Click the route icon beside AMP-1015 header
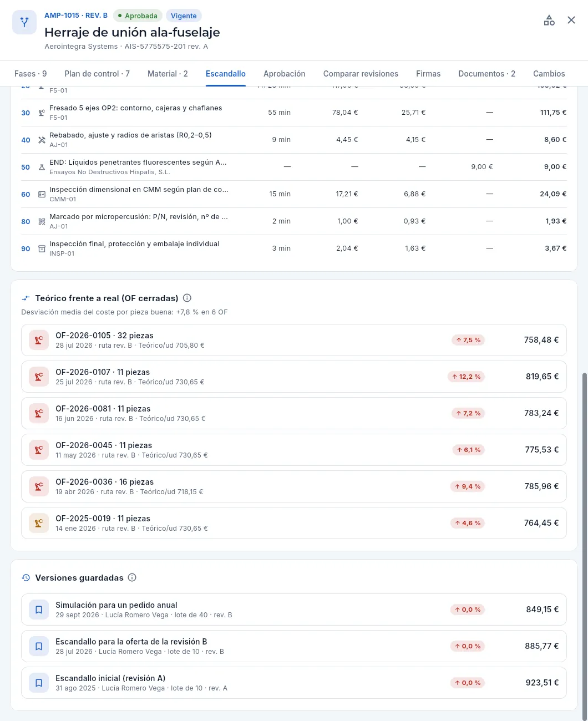 point(24,22)
